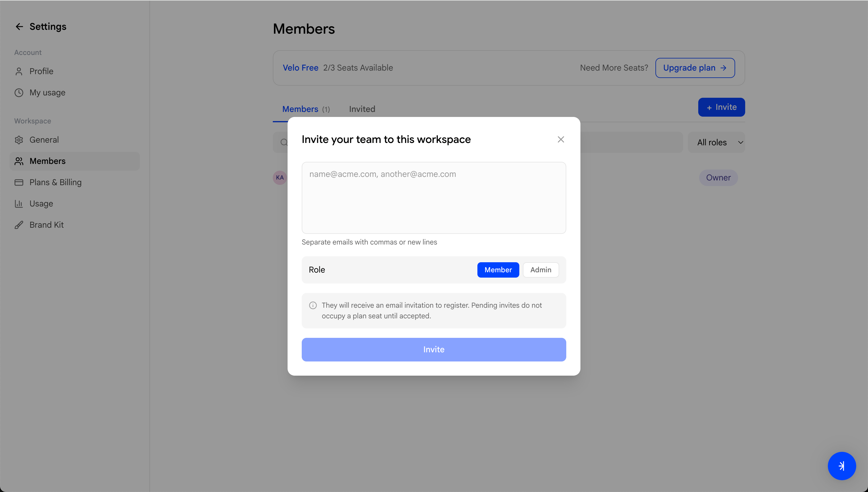Click the Upgrade plan button
The height and width of the screenshot is (492, 868).
click(695, 68)
